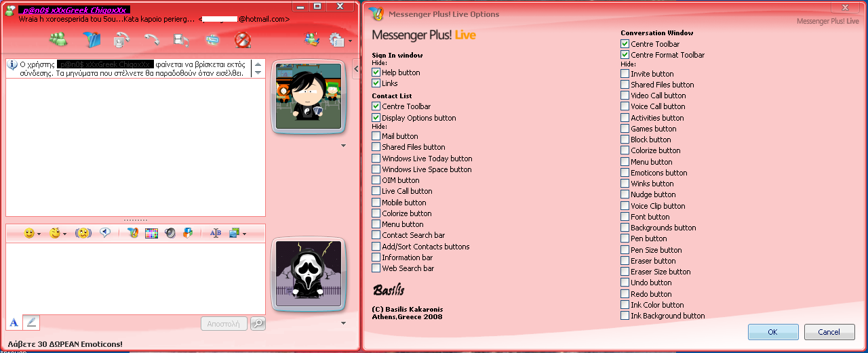This screenshot has width=868, height=353.
Task: Uncheck the Help button checkbox
Action: 376,72
